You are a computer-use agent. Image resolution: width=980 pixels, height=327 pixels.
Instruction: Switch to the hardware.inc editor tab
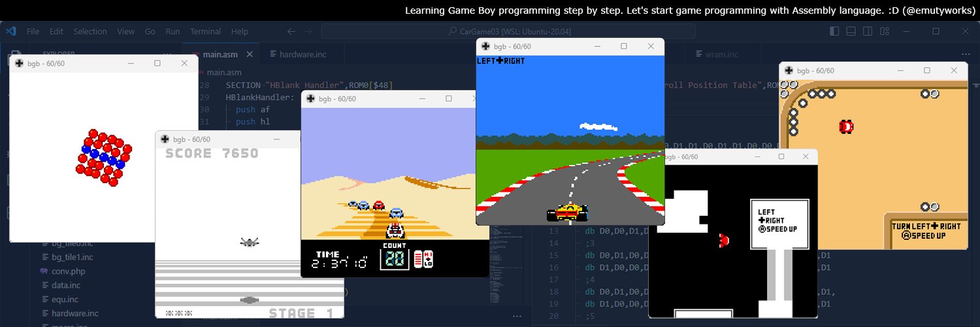click(x=302, y=54)
